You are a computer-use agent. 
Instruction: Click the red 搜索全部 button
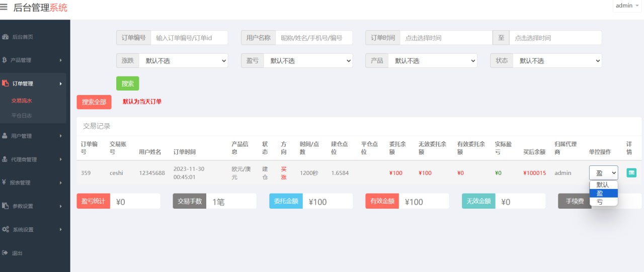click(x=94, y=102)
